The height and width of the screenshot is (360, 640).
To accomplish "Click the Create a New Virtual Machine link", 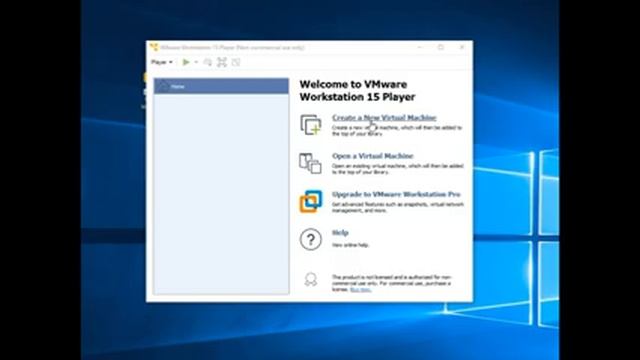I will [x=384, y=118].
